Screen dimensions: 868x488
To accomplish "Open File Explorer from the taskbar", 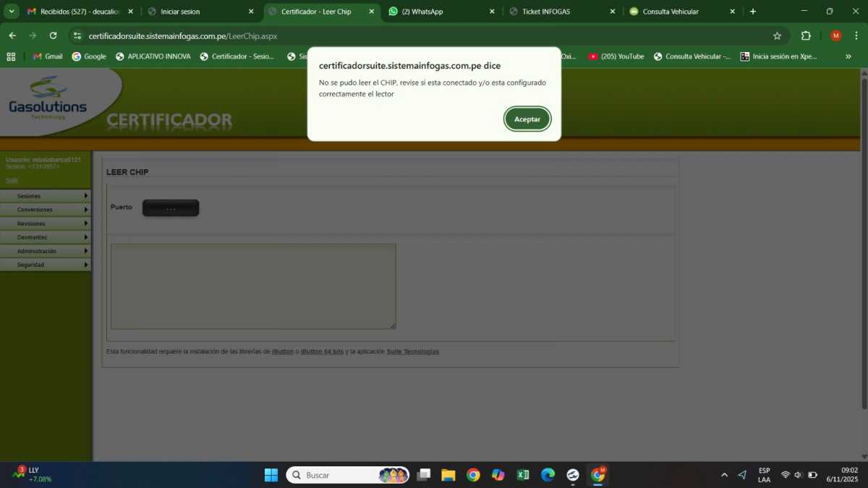I will pyautogui.click(x=448, y=475).
